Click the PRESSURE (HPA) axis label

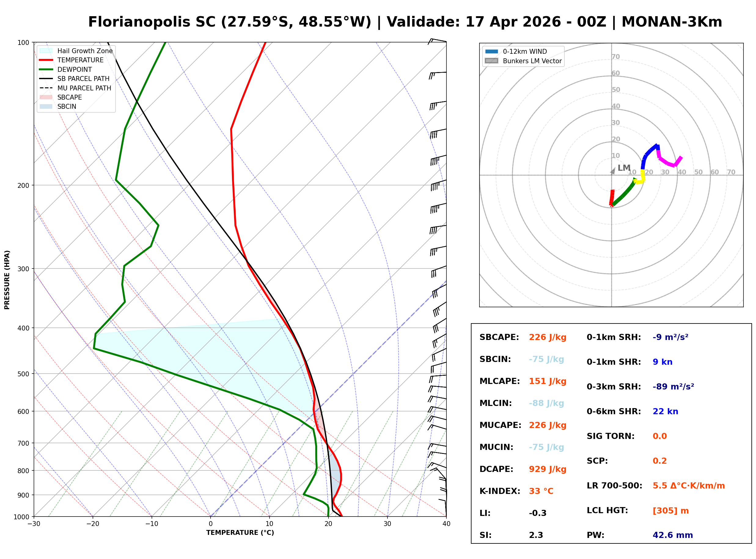(7, 280)
